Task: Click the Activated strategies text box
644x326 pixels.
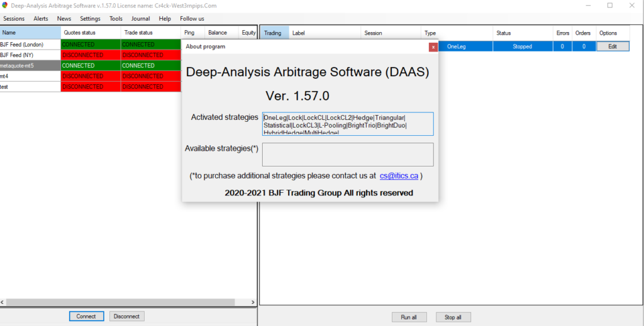Action: point(348,124)
